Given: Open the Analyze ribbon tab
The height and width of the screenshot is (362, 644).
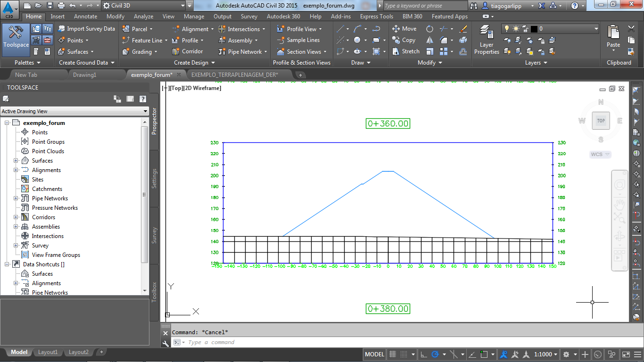Looking at the screenshot, I should pyautogui.click(x=143, y=16).
